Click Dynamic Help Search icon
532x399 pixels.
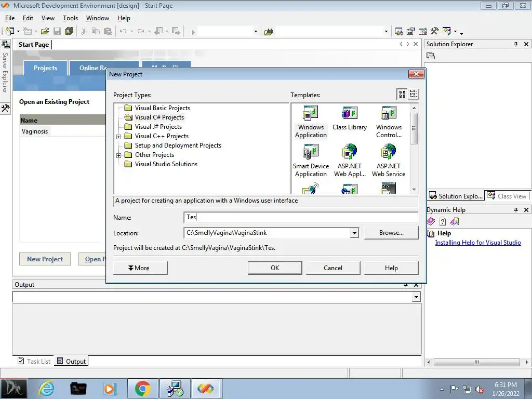click(x=455, y=221)
